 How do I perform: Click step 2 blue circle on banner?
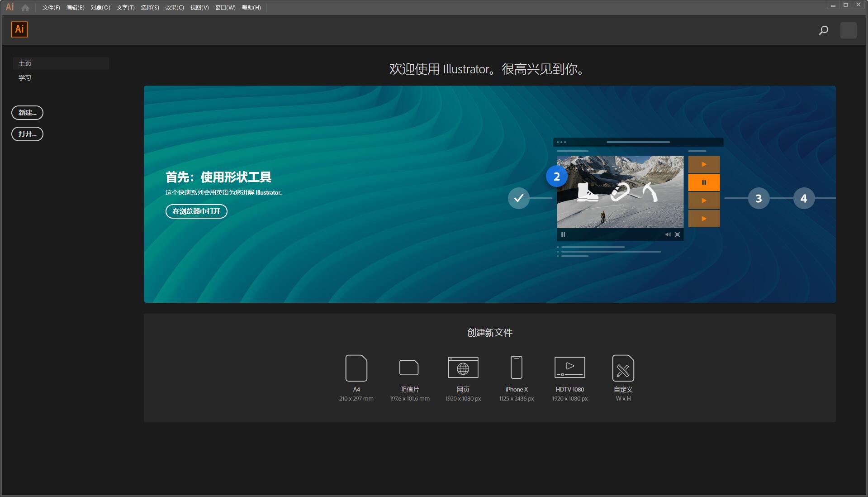557,177
